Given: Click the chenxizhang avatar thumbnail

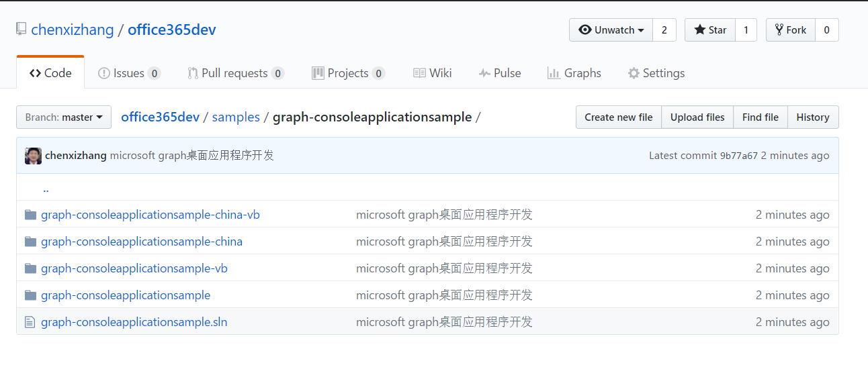Looking at the screenshot, I should 33,156.
